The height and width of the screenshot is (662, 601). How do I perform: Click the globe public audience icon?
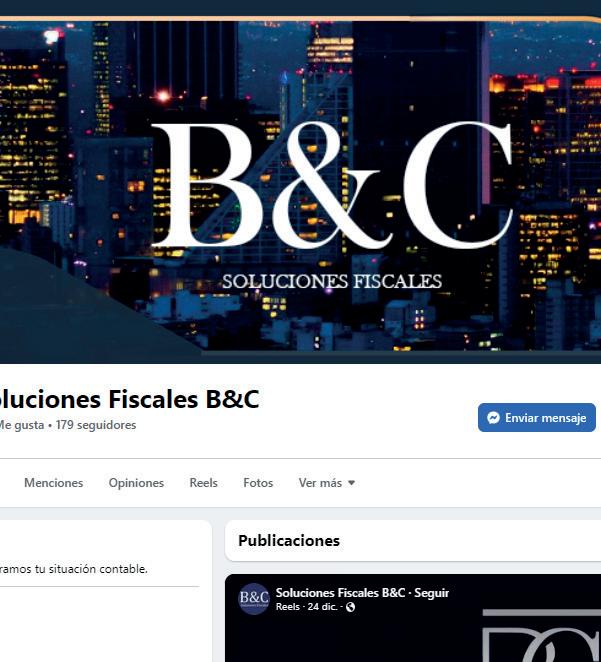coord(350,607)
